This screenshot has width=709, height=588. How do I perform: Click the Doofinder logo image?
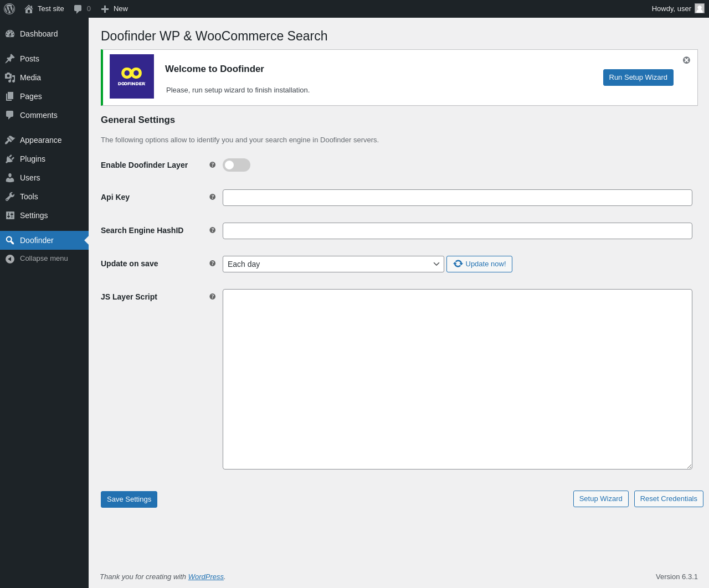pos(132,76)
